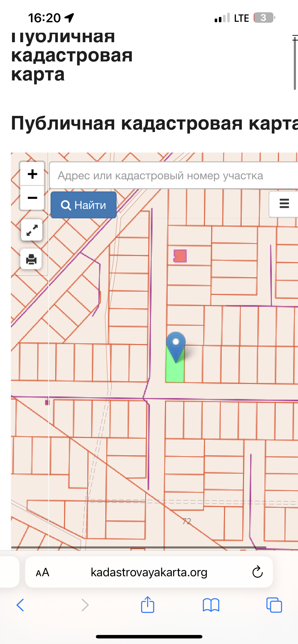Zoom out on the cadastral map

click(x=32, y=198)
